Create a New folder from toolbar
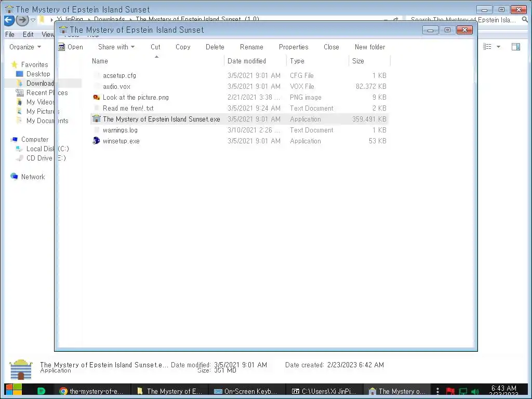This screenshot has height=399, width=532. click(370, 47)
